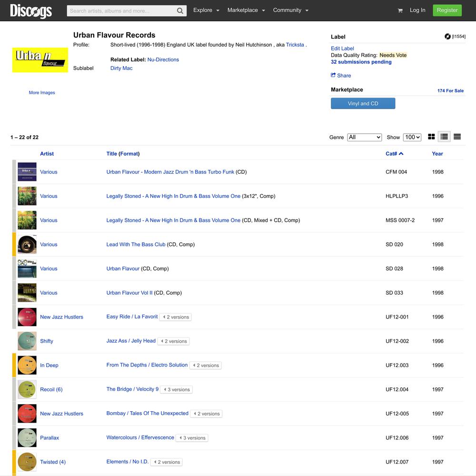Switch to the detailed list view icon

pyautogui.click(x=444, y=137)
